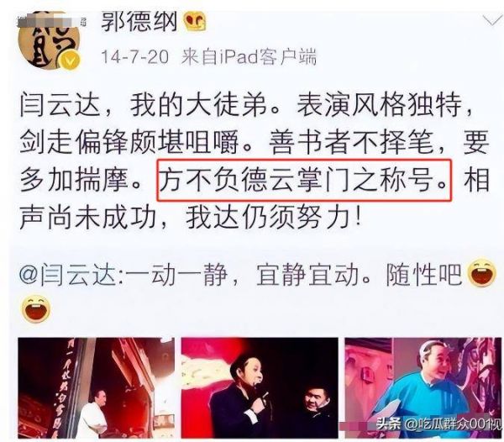Screen dimensions: 504x442
Task: Open the thumbnail of performer holding microphone
Action: click(x=260, y=387)
